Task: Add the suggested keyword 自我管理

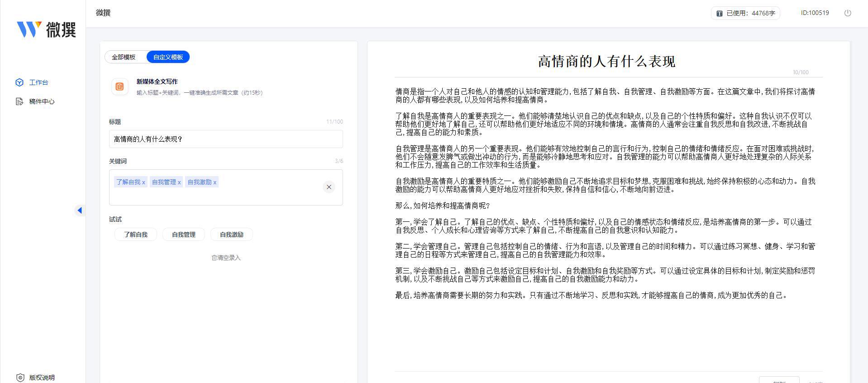Action: pyautogui.click(x=184, y=235)
